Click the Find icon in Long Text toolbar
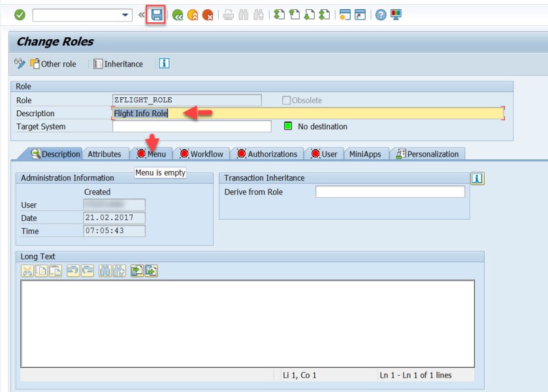The width and height of the screenshot is (548, 392). (105, 270)
